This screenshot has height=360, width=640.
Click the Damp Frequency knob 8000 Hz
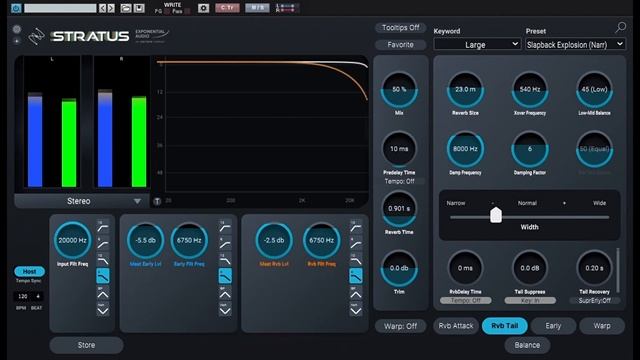coord(465,149)
